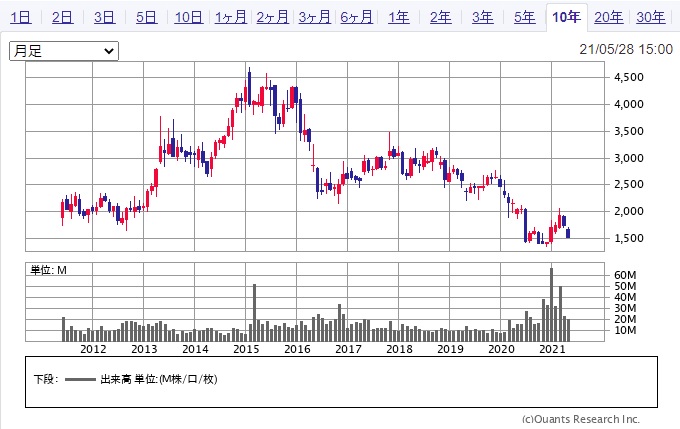Click the 2014 year axis label
This screenshot has height=429, width=680.
pos(195,349)
